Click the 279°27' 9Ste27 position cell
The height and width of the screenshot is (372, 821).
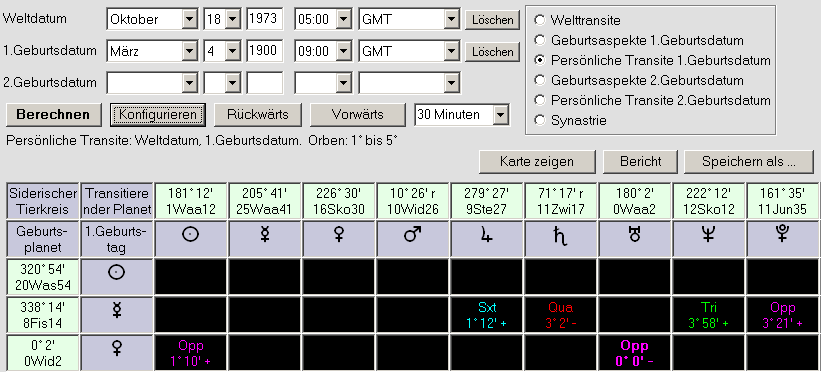pyautogui.click(x=487, y=201)
